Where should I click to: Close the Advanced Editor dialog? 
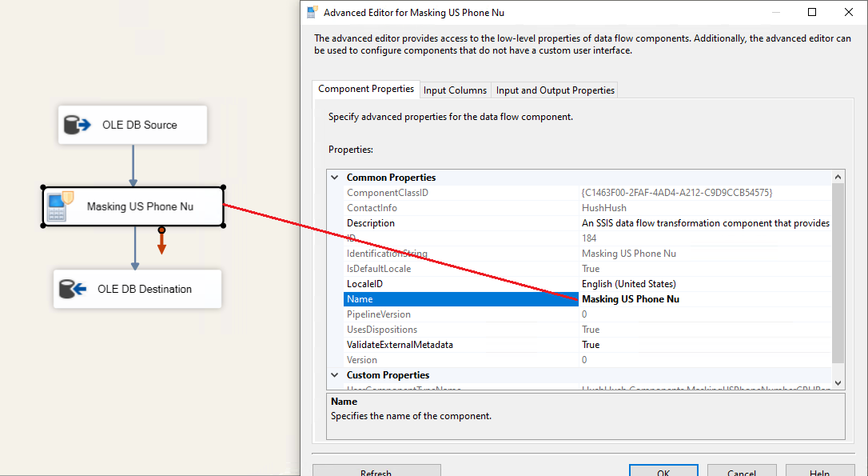(848, 12)
